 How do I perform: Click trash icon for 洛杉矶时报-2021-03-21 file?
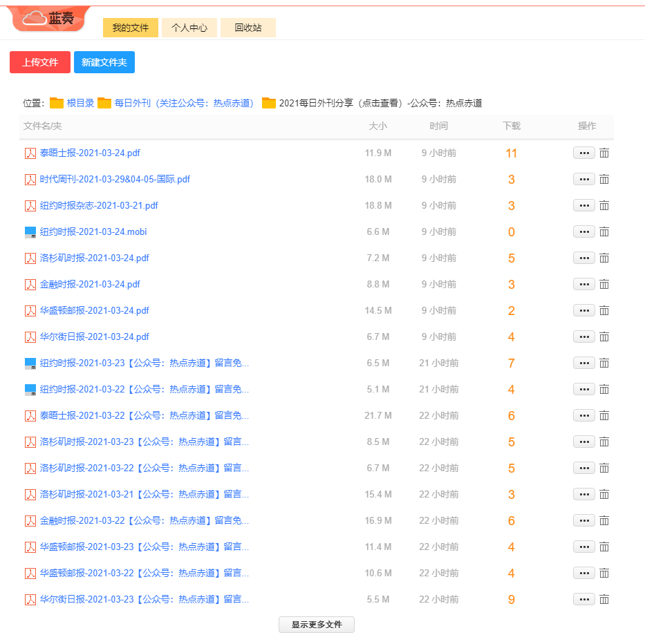(x=604, y=494)
